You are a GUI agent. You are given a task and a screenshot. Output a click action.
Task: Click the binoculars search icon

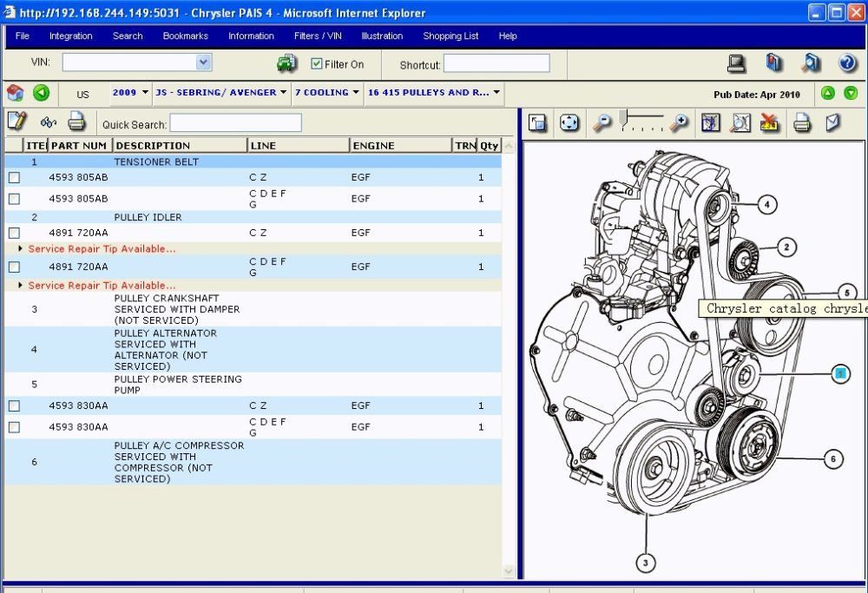click(x=48, y=122)
